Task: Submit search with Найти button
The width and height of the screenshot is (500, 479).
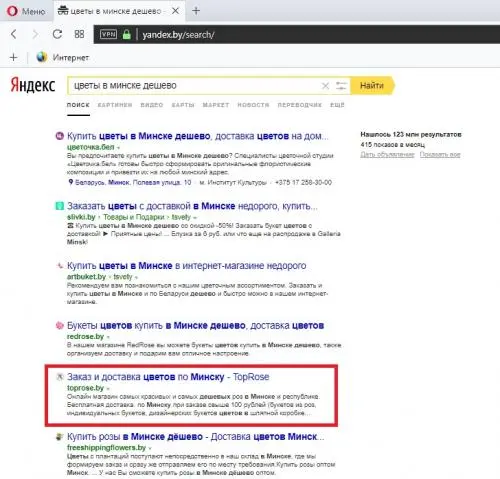Action: click(x=372, y=86)
